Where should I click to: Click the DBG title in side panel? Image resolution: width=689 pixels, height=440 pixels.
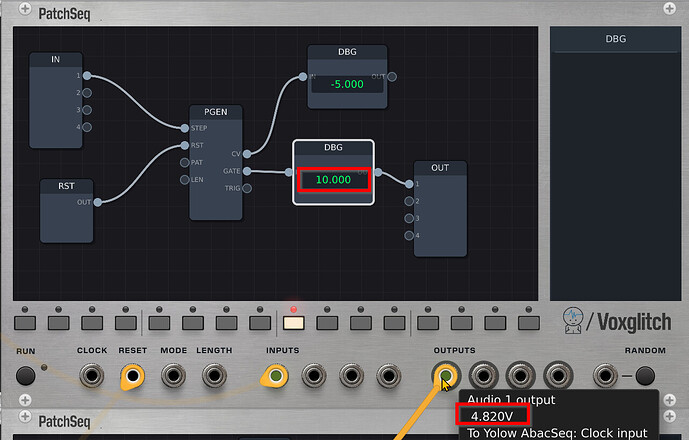(616, 39)
